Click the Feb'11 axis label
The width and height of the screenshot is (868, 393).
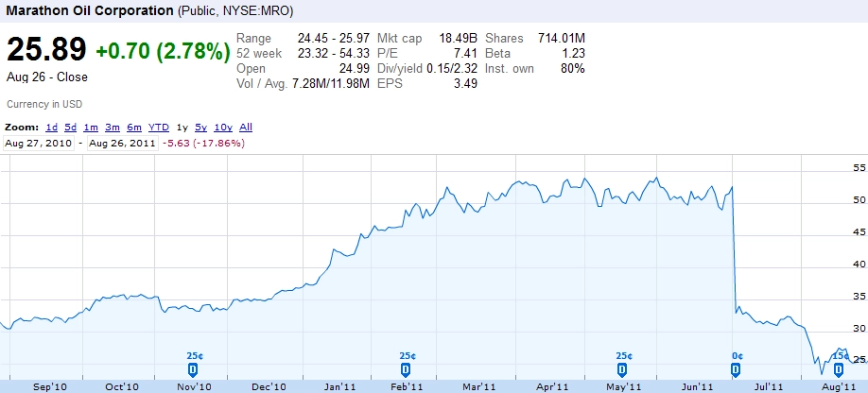click(408, 386)
